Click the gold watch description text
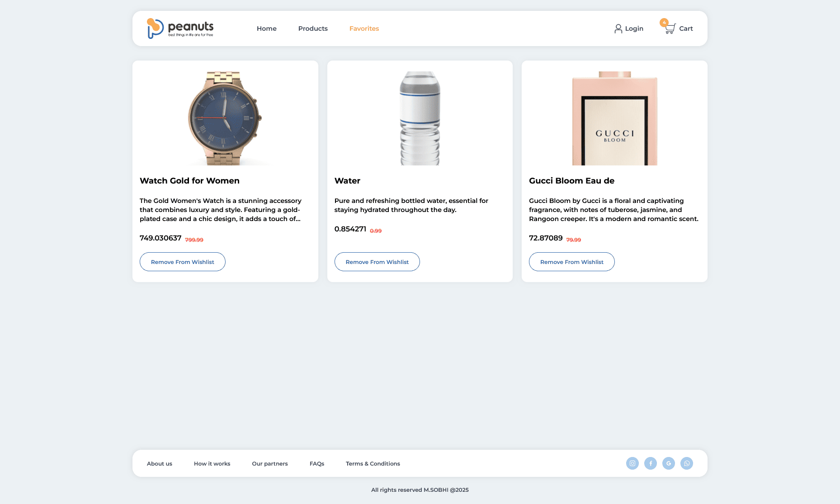 click(221, 210)
